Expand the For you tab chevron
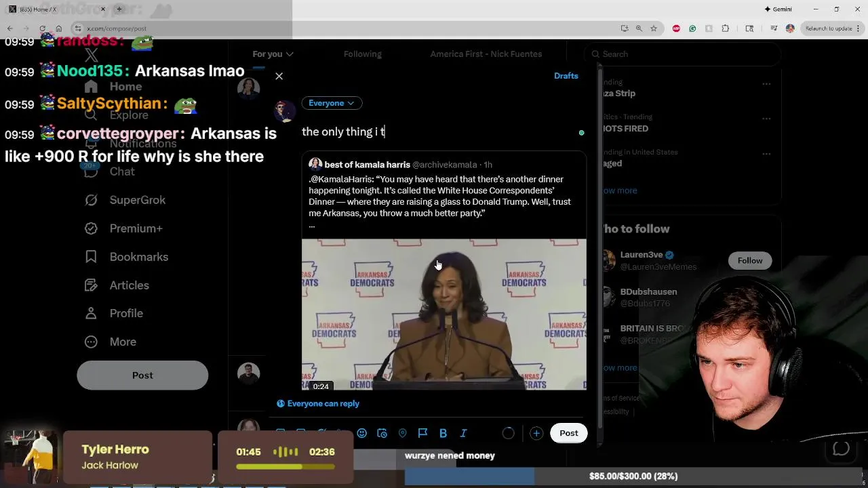 [x=290, y=54]
